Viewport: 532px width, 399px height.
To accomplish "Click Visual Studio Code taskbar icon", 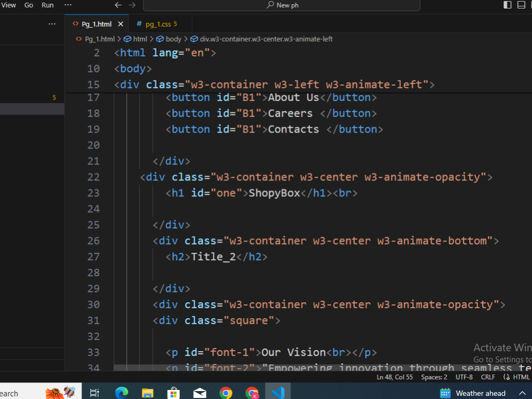I will pyautogui.click(x=278, y=393).
